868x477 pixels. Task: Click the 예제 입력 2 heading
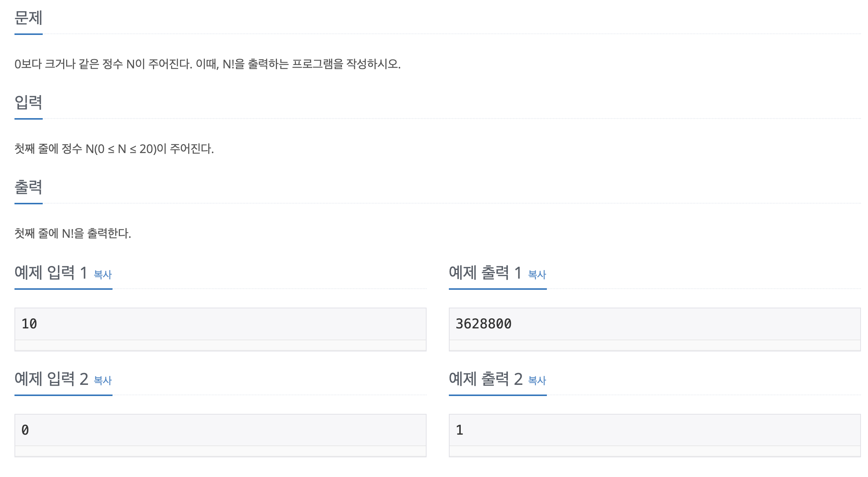pos(51,379)
